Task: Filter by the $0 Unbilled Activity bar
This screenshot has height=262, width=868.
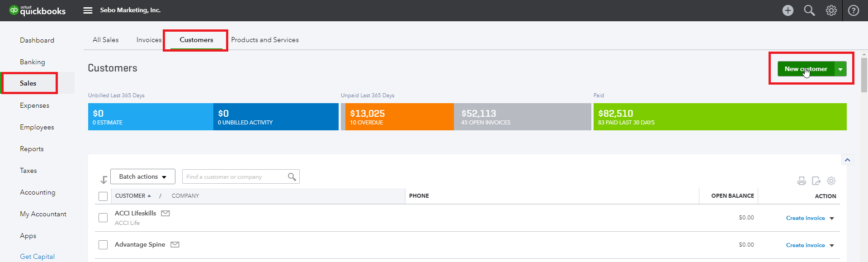Action: click(276, 117)
